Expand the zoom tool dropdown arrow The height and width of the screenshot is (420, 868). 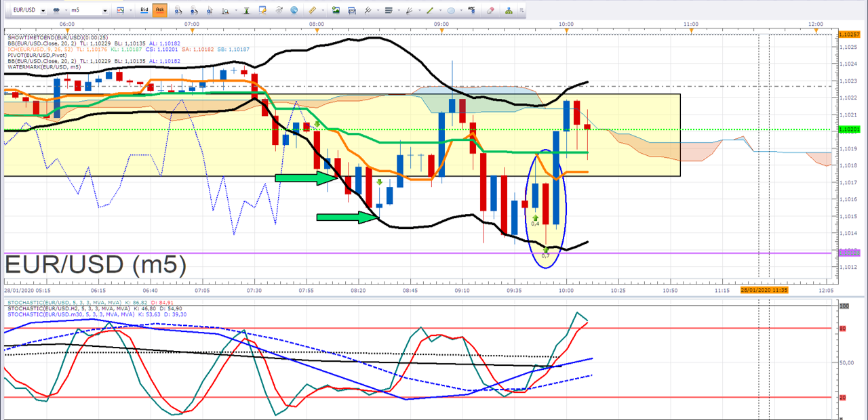point(236,11)
